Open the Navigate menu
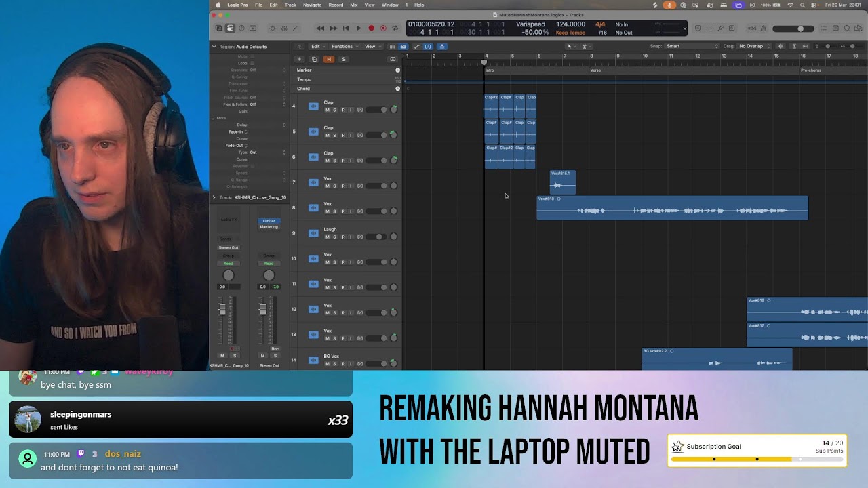Viewport: 868px width, 488px height. click(x=312, y=5)
